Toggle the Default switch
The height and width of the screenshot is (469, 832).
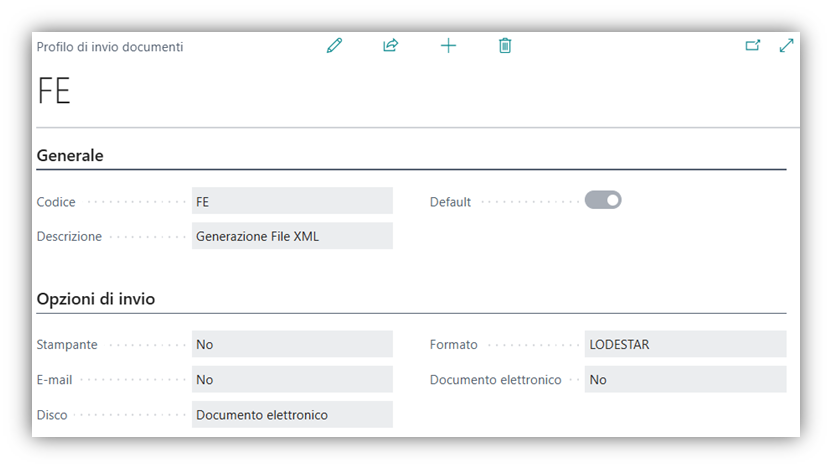603,201
